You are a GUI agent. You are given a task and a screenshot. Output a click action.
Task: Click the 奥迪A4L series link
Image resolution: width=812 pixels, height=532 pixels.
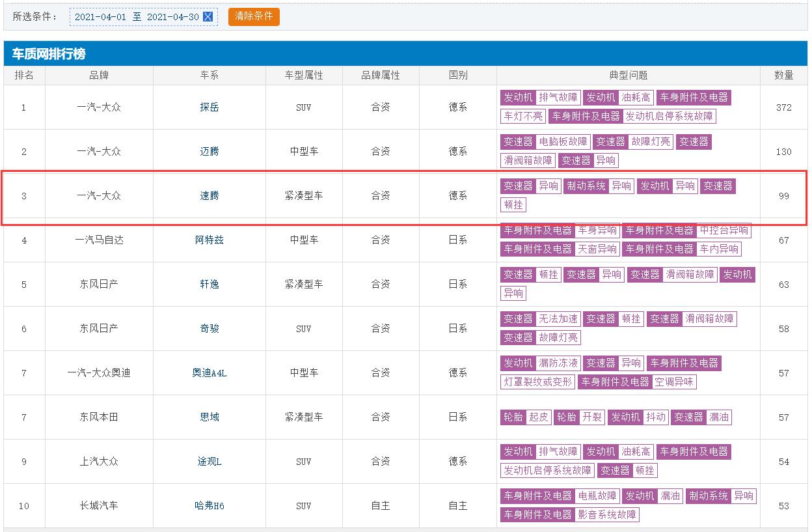(210, 373)
